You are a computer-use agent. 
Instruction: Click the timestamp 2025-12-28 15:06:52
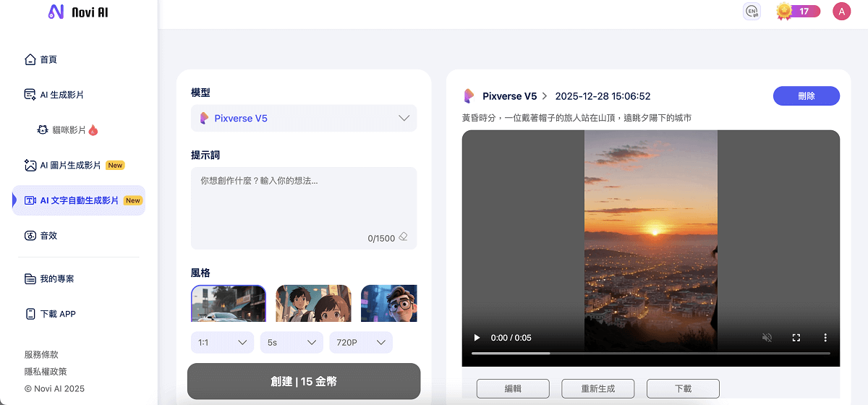coord(603,96)
